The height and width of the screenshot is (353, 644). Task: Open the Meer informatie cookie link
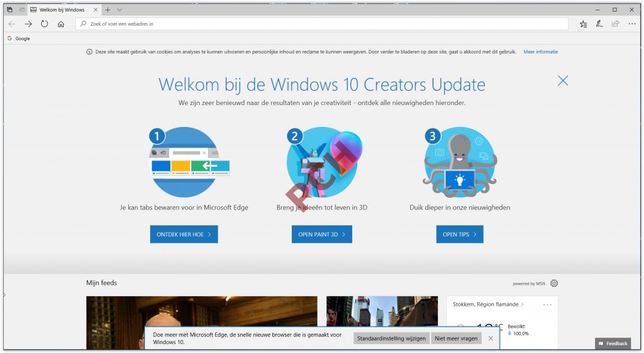[x=540, y=52]
